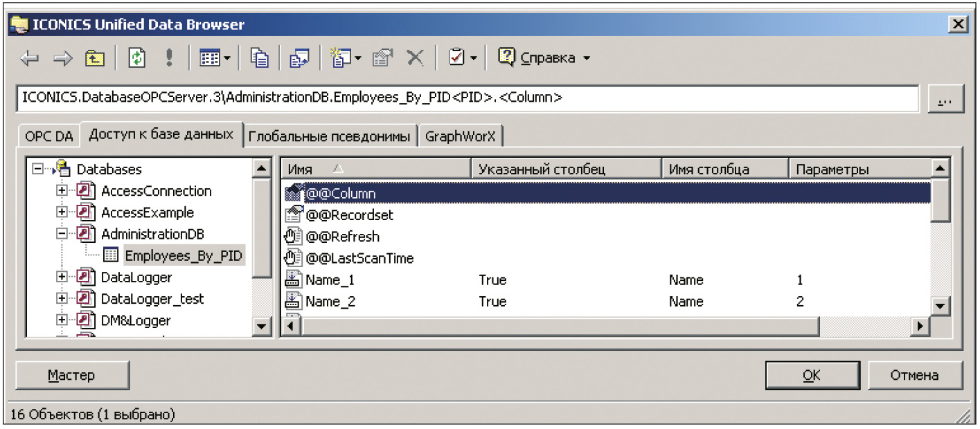The image size is (980, 429).
Task: Click the list view mode icon
Action: click(209, 59)
